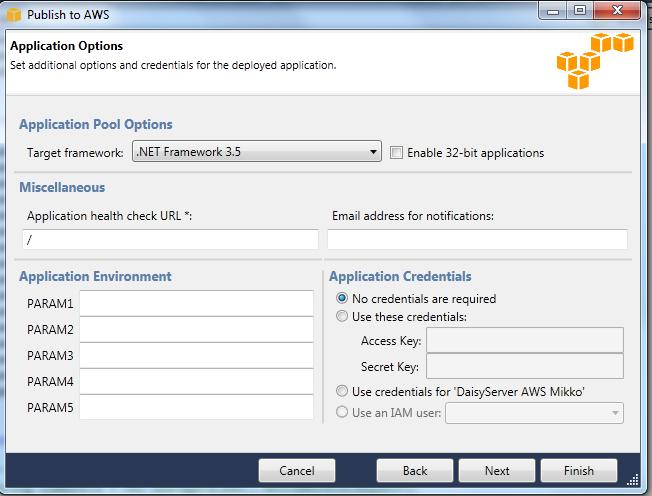Click the Secret Key field

525,366
